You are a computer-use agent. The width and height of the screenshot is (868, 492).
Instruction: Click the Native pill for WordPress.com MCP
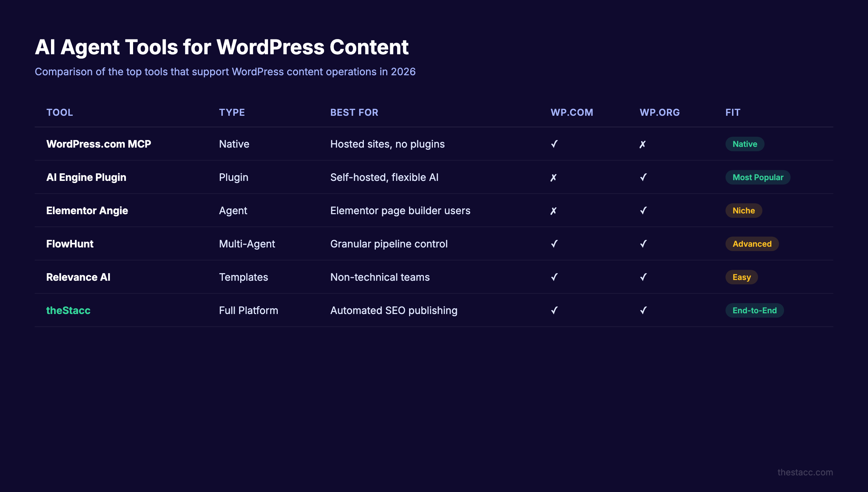pyautogui.click(x=744, y=144)
